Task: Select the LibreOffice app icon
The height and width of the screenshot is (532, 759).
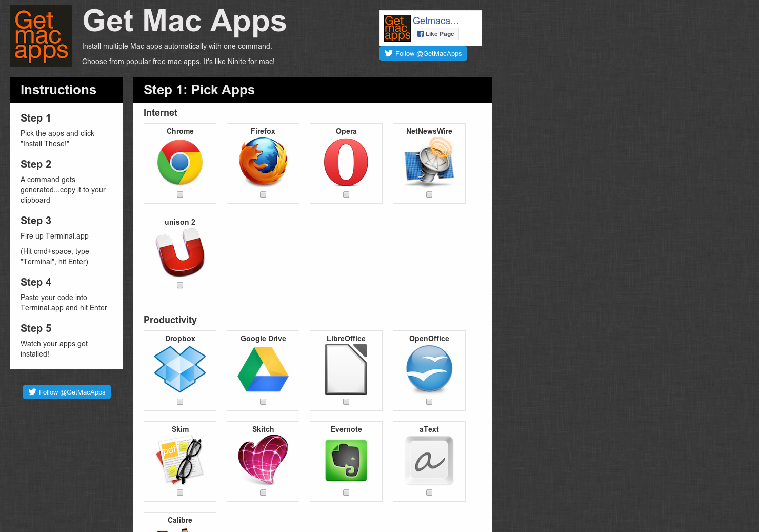Action: tap(346, 369)
